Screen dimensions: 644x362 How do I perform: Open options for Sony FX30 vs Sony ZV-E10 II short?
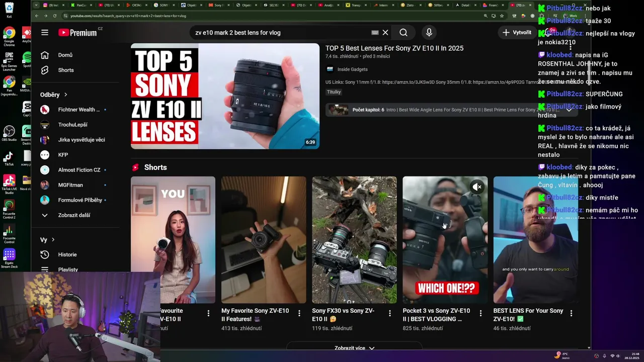(389, 313)
